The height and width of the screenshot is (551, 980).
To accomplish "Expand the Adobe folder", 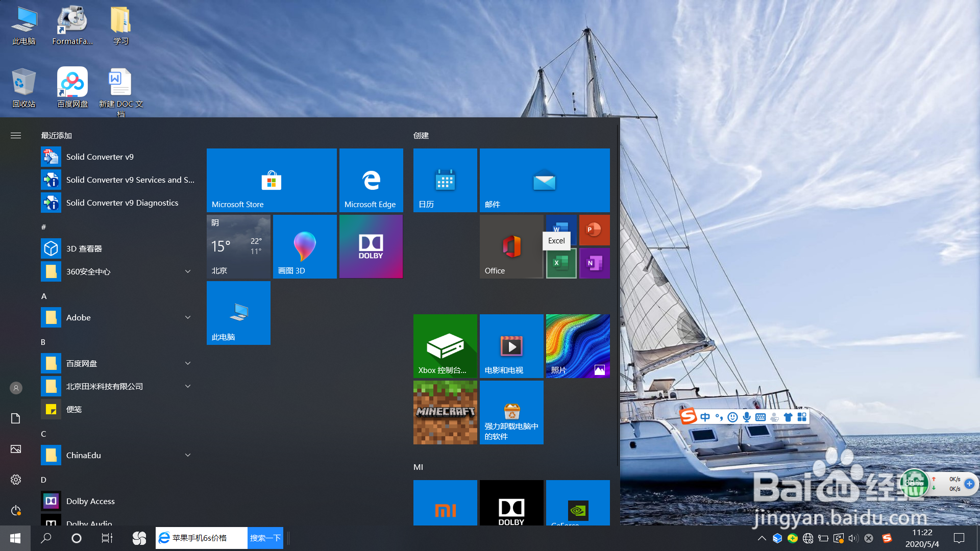I will pos(117,317).
